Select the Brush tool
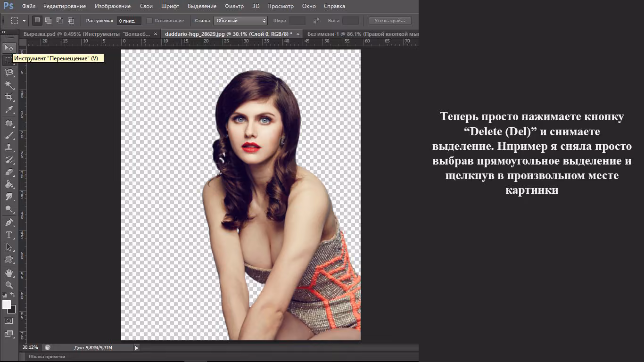This screenshot has width=644, height=362. click(x=9, y=135)
